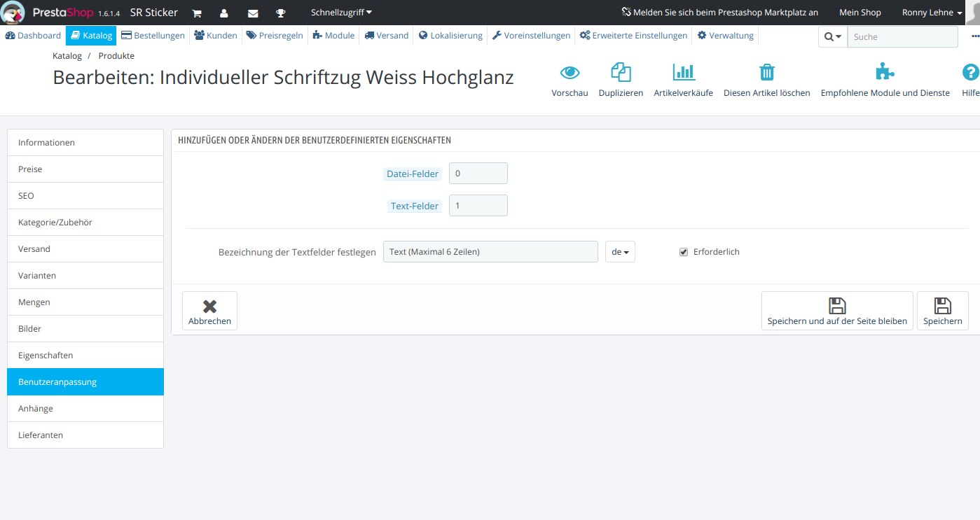Switch to the Kategorie/Zubehör tab
Image resolution: width=980 pixels, height=520 pixels.
(85, 223)
